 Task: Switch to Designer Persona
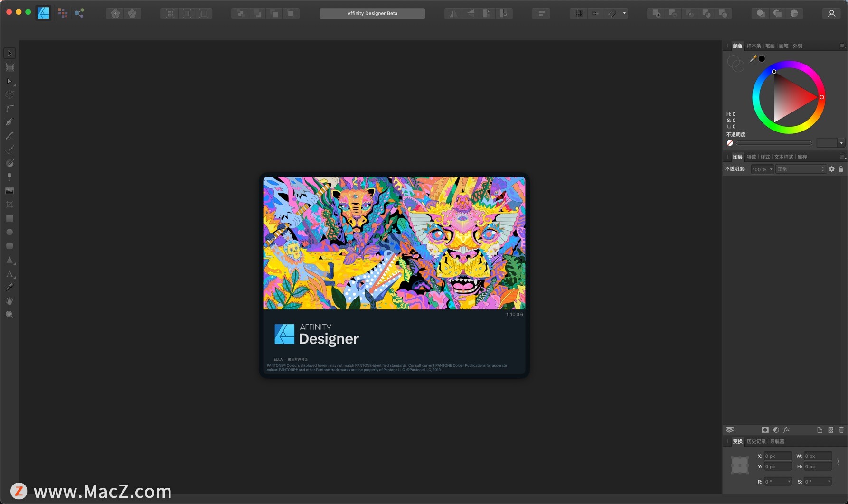point(44,13)
